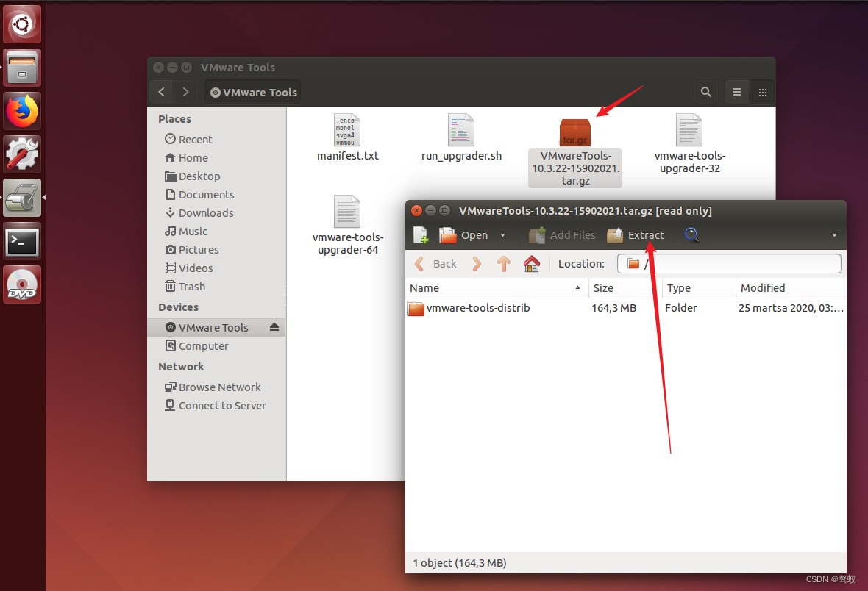The image size is (868, 591).
Task: Click Browse Network in sidebar
Action: [213, 387]
